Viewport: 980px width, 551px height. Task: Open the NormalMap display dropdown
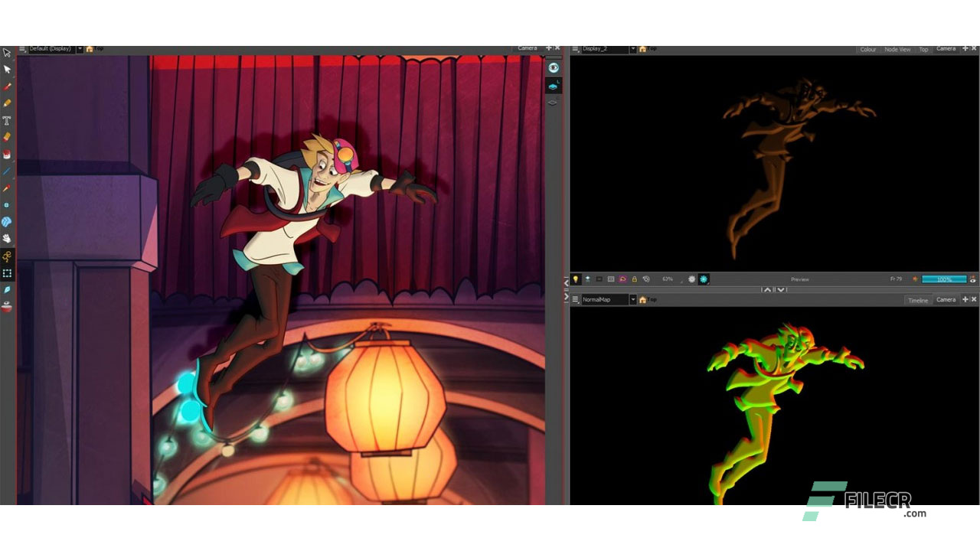tap(633, 300)
